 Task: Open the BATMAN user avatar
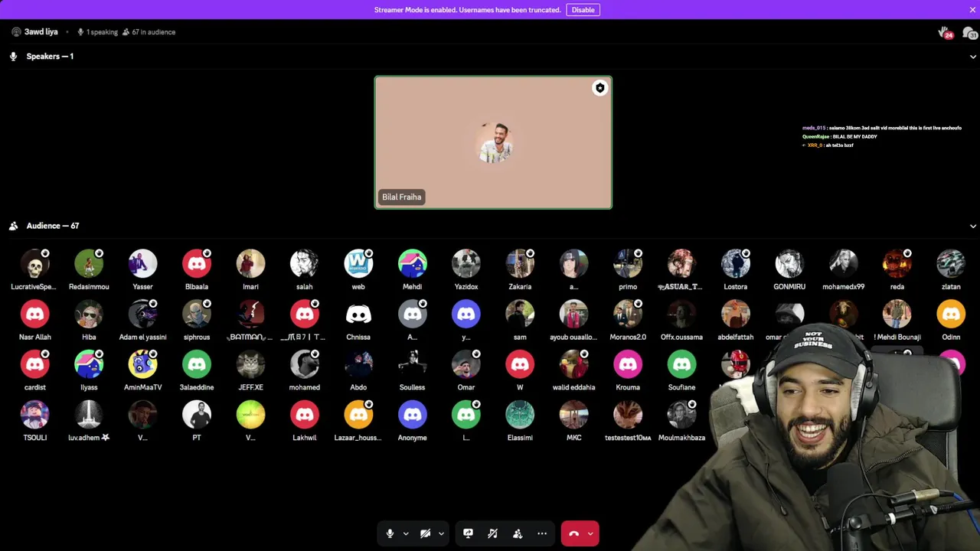[250, 314]
